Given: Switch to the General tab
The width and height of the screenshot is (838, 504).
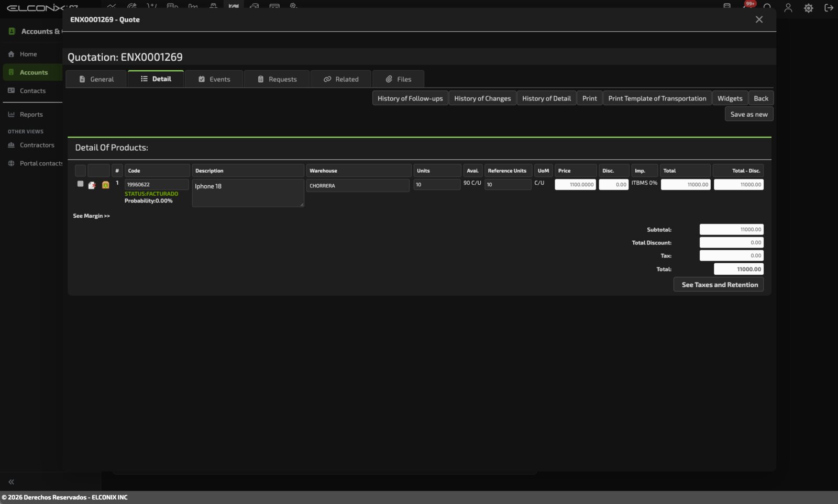Looking at the screenshot, I should [x=96, y=79].
